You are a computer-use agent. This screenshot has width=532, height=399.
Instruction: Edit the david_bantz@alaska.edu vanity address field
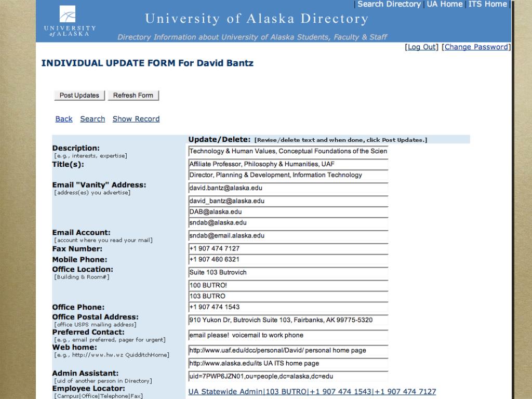point(288,201)
